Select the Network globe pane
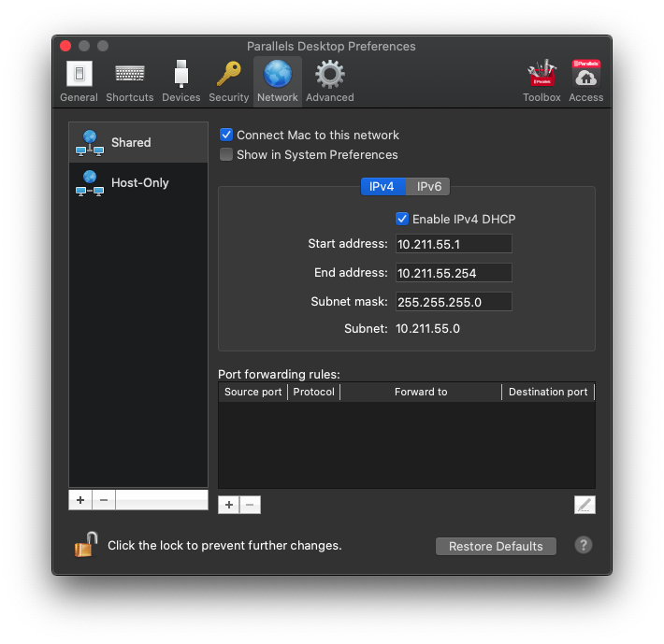 [278, 81]
